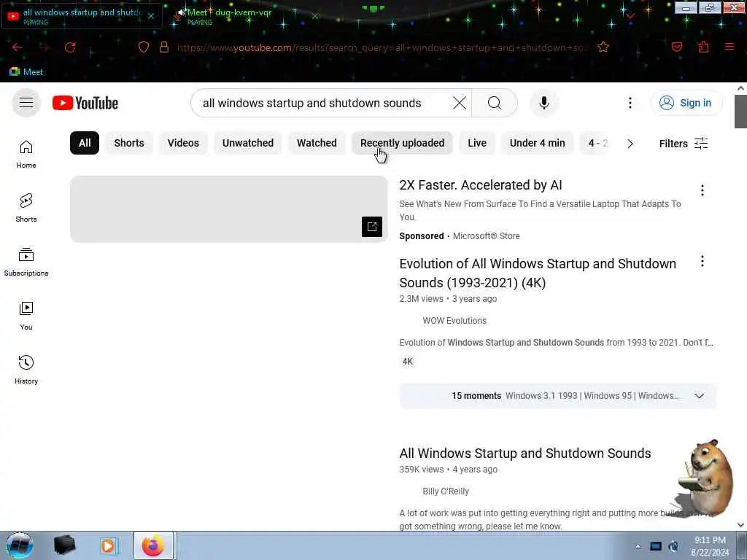Viewport: 747px width, 560px height.
Task: Open Shorts in the sidebar
Action: click(26, 208)
